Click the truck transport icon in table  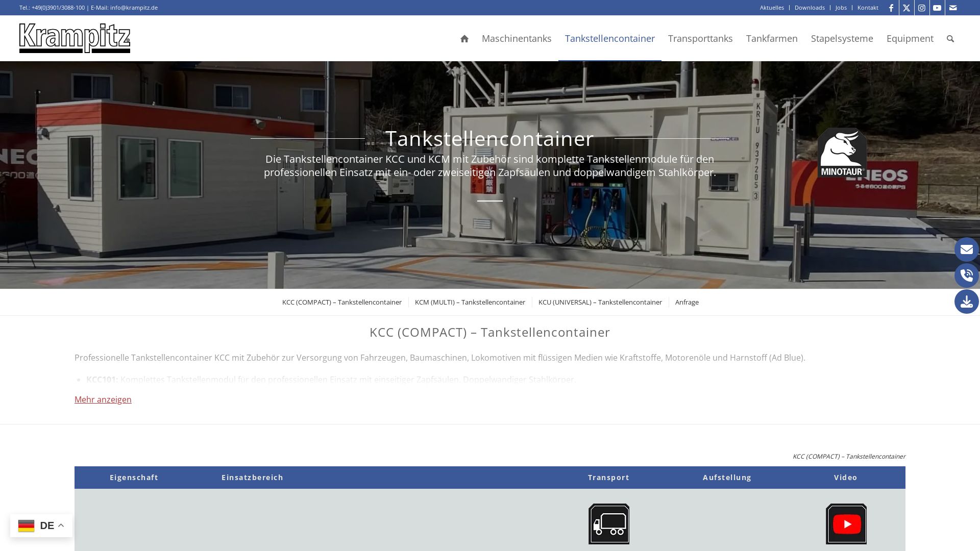(x=609, y=524)
